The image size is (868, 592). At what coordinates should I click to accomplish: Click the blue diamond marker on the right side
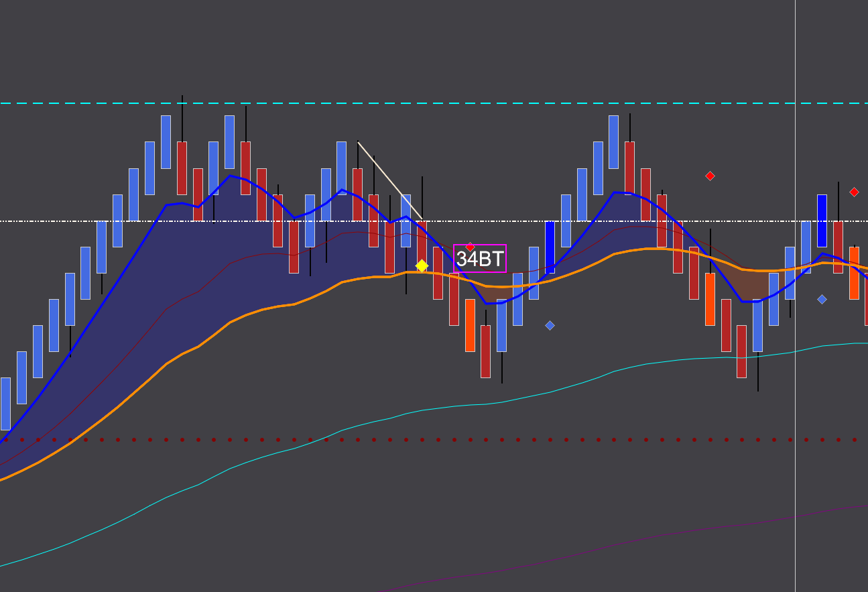821,300
